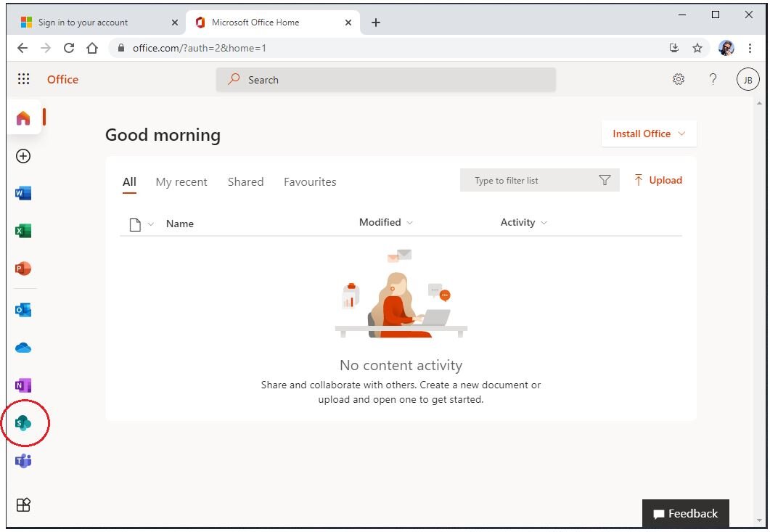Click the install app icon in address bar
Screen dimensions: 770x532
click(x=673, y=48)
